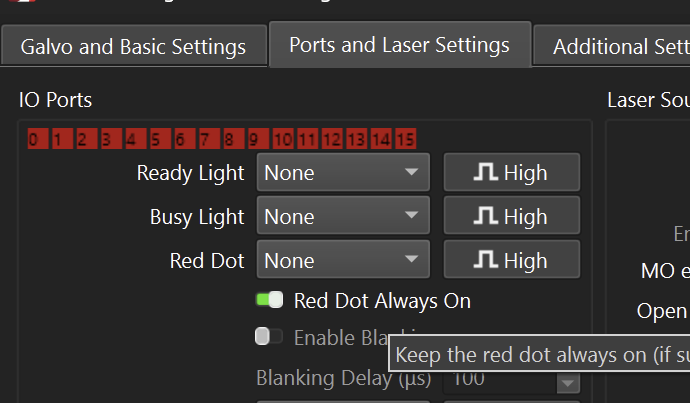
Task: Toggle the Enable Blanking switch
Action: tap(269, 337)
